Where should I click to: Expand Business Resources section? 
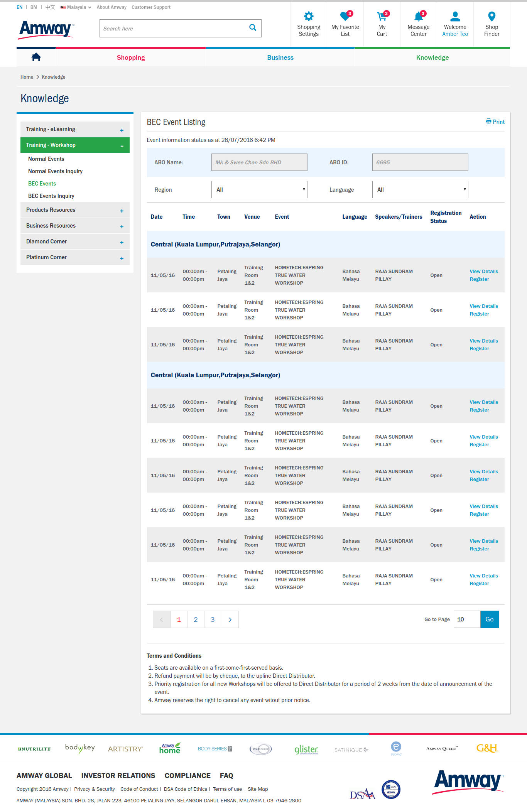click(x=75, y=226)
